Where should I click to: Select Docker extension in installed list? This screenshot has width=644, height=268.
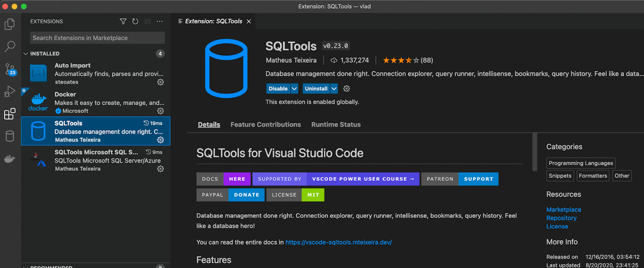coord(96,102)
